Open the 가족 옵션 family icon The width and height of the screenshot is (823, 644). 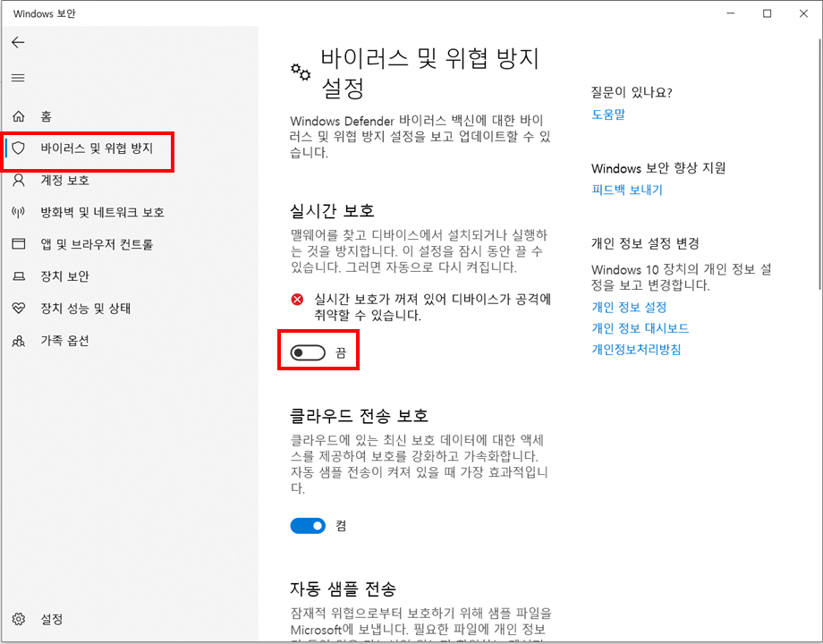pyautogui.click(x=19, y=341)
